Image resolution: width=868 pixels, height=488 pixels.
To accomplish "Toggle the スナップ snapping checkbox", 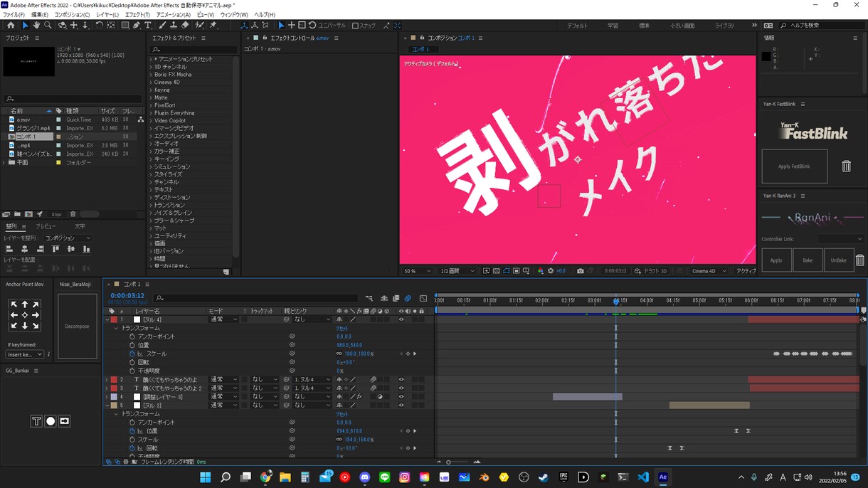I will (356, 26).
